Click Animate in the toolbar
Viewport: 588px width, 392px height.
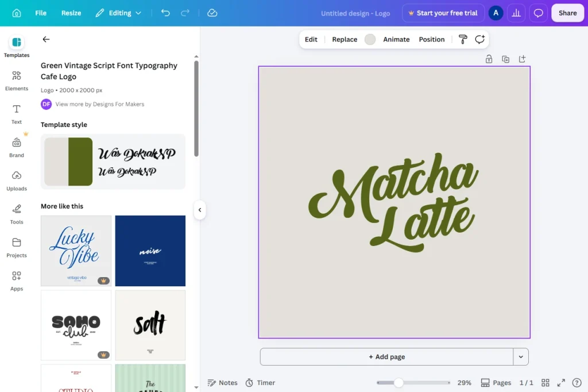396,40
